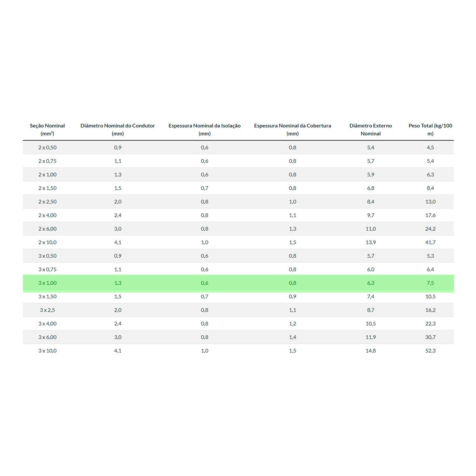The image size is (476, 476).
Task: Click the '2 x 0,50' section cell
Action: 47,148
